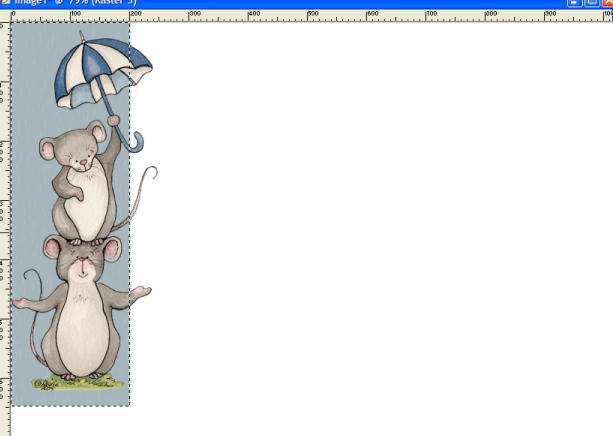Click the grass patch under the mice
613x436 pixels.
[x=78, y=383]
